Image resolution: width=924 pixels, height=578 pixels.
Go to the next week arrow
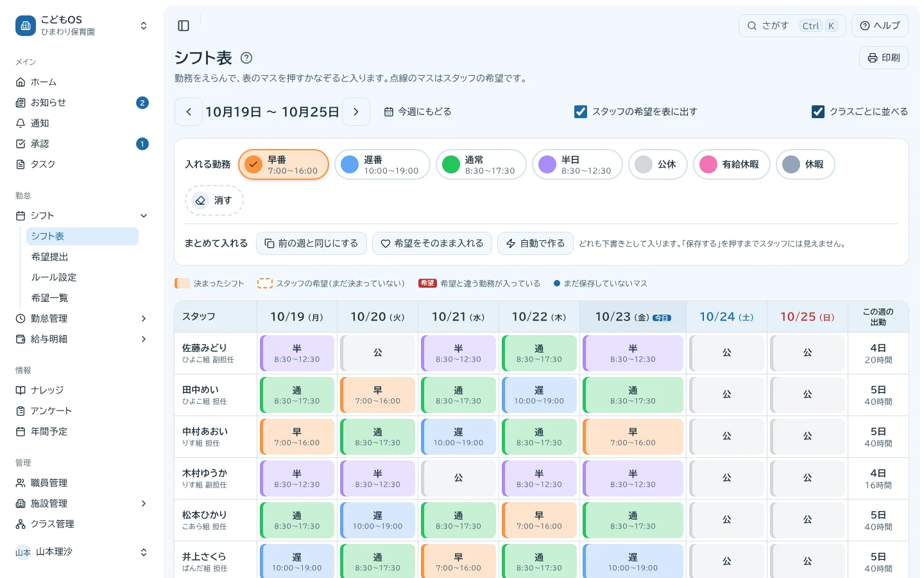coord(356,112)
